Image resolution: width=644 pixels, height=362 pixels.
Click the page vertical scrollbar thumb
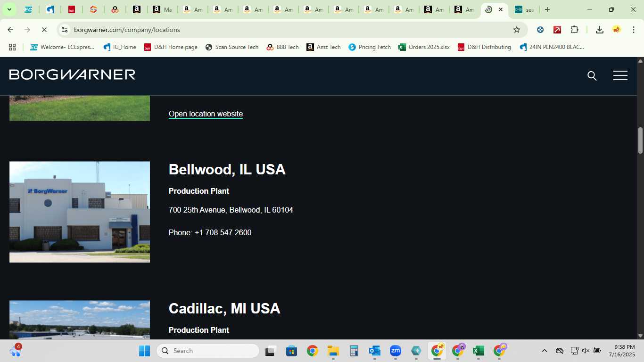pyautogui.click(x=640, y=140)
